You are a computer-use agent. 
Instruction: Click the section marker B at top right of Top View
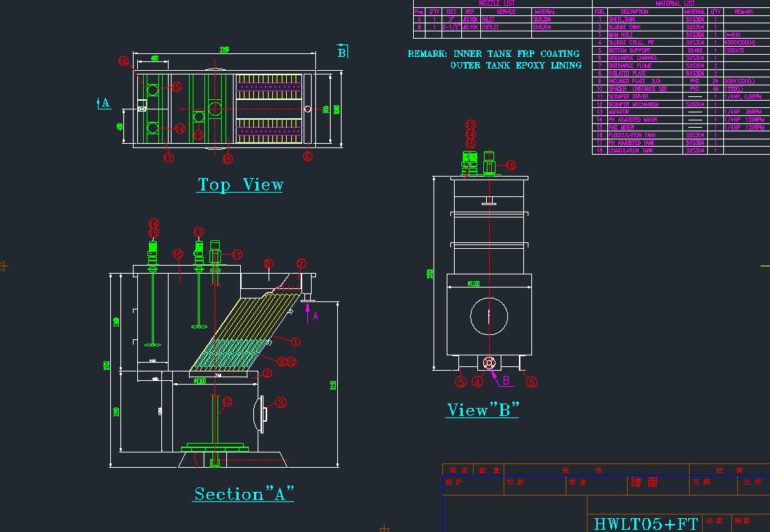(x=342, y=52)
